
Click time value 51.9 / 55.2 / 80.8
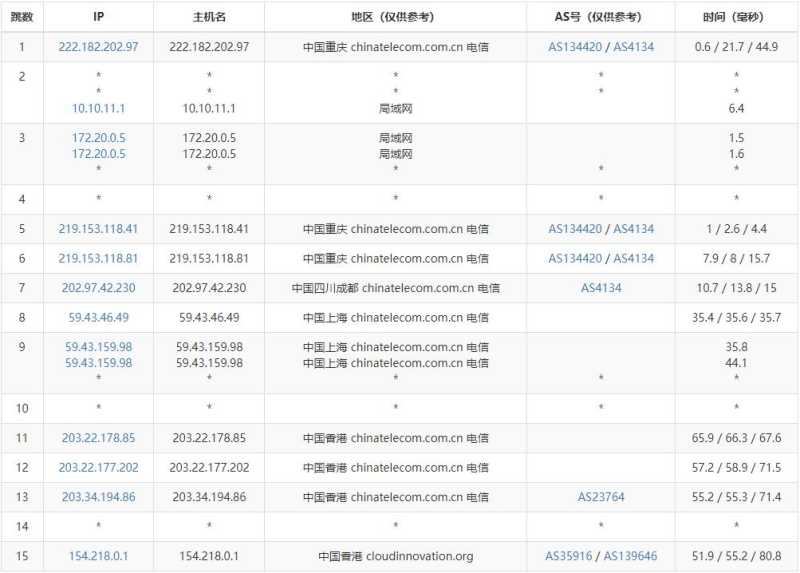736,556
